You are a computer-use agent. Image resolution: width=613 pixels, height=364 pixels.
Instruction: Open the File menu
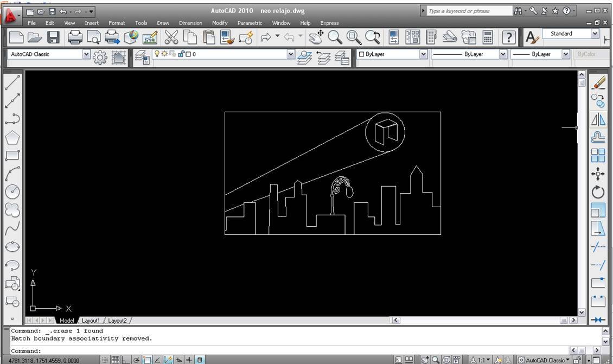31,23
